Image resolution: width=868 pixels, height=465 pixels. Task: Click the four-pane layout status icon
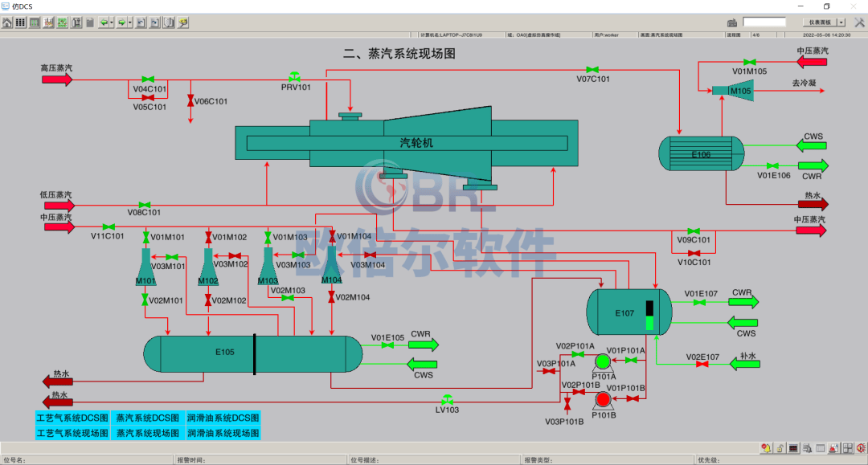pos(848,448)
